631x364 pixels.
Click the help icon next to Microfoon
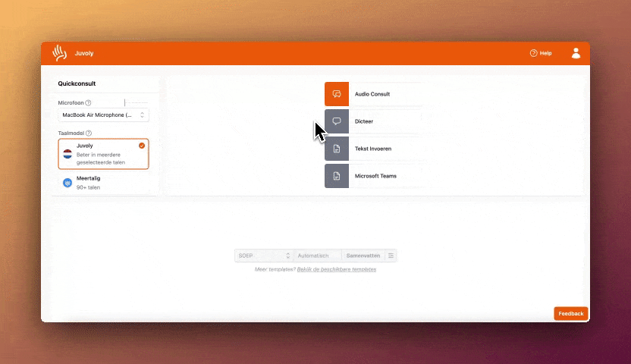pos(89,103)
